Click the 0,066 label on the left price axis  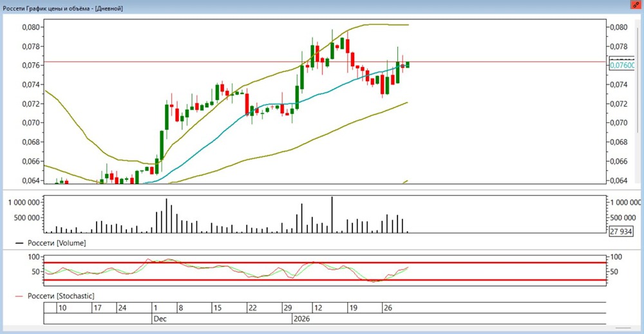31,162
